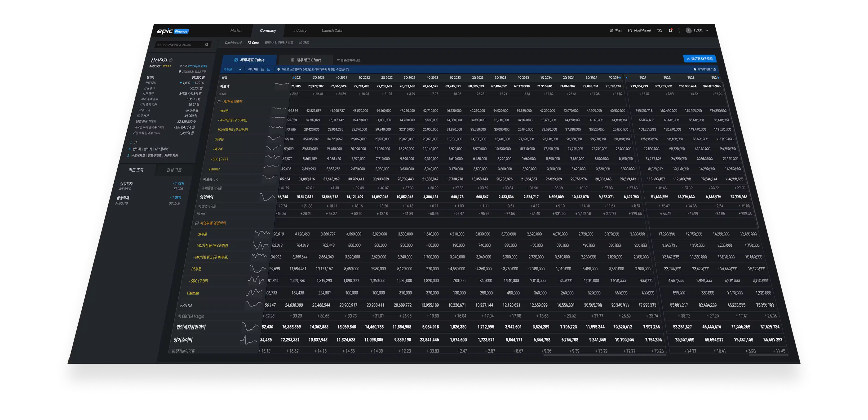Image resolution: width=868 pixels, height=420 pixels.
Task: Open the notifications bell icon
Action: tap(671, 31)
